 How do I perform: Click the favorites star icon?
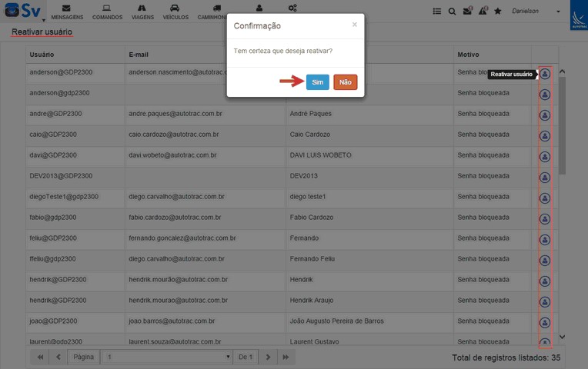click(x=498, y=12)
